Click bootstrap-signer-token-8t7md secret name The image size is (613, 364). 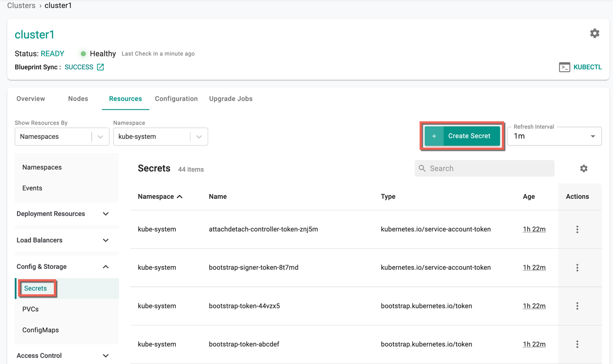tap(253, 268)
